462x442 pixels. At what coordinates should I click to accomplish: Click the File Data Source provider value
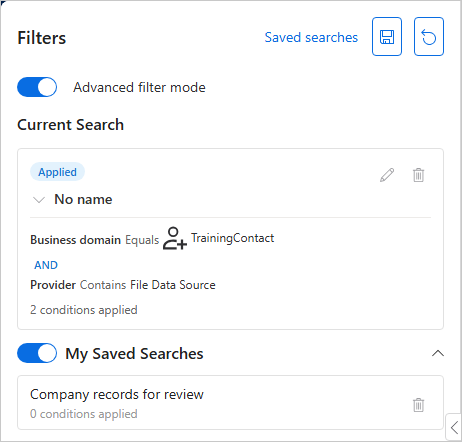pyautogui.click(x=173, y=285)
